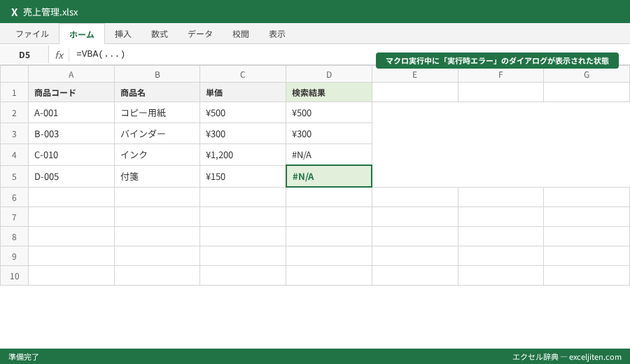Select row 10 header
Image resolution: width=630 pixels, height=364 pixels.
14,276
